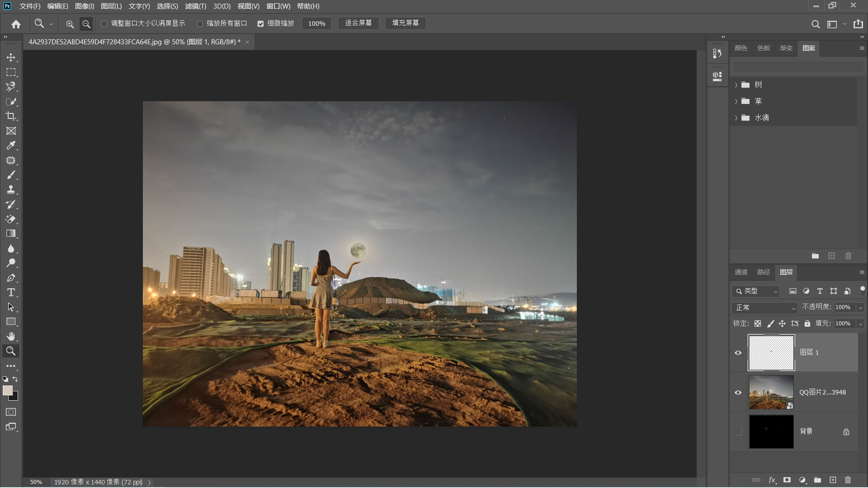Hide the 图层 1 layer
Viewport: 868px width, 488px height.
click(738, 353)
